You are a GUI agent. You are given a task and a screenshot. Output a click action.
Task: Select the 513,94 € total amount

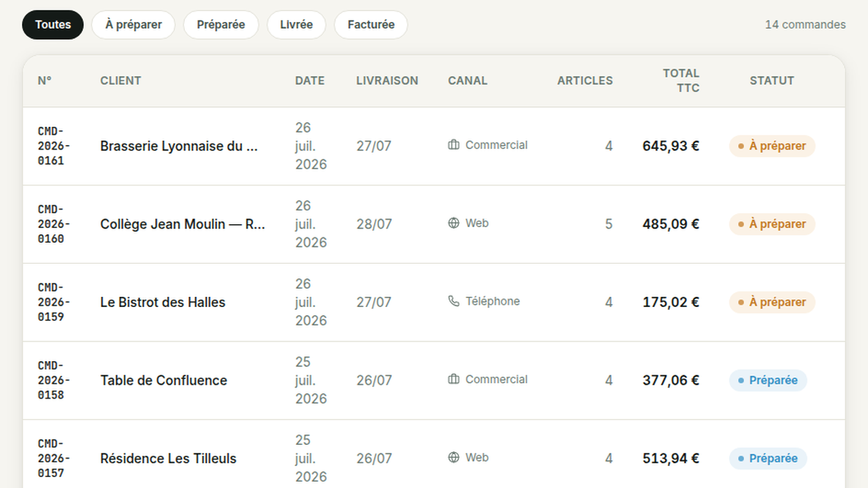(670, 459)
